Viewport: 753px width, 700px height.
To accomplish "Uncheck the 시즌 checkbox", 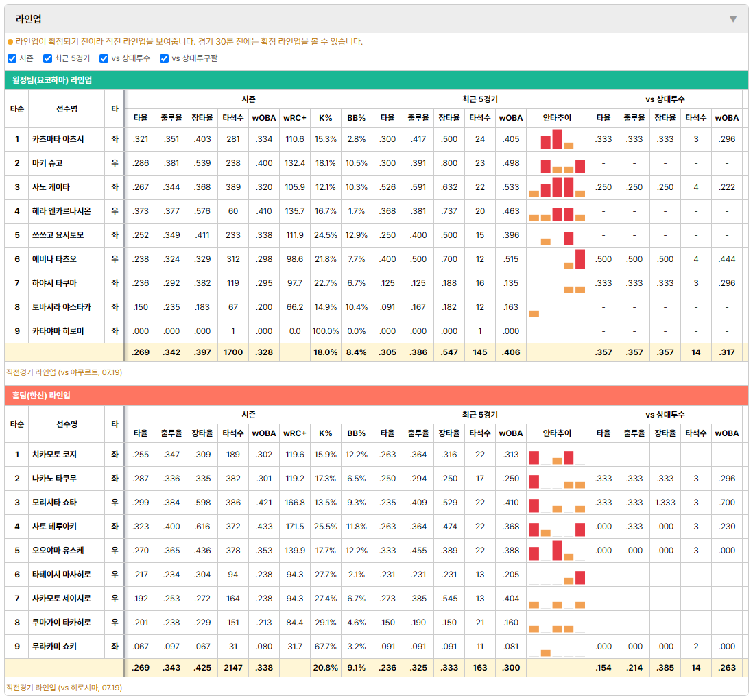I will pos(12,58).
